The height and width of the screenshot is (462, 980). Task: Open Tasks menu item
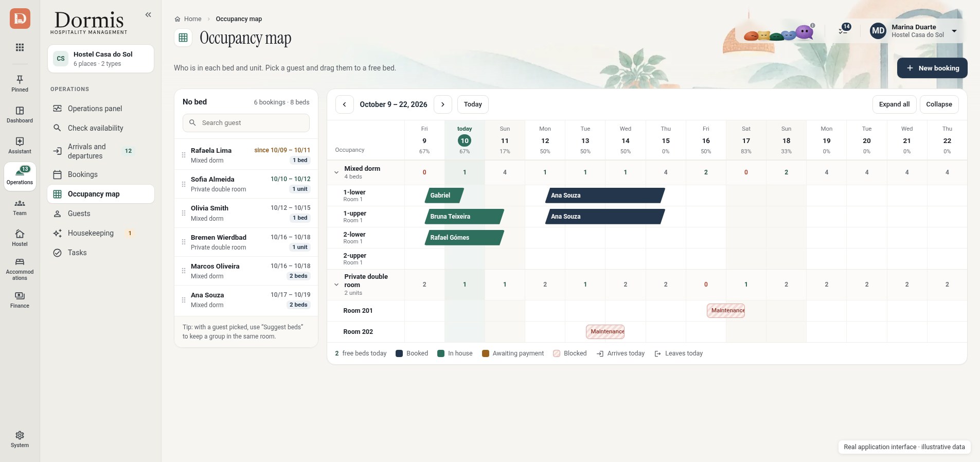pyautogui.click(x=101, y=253)
